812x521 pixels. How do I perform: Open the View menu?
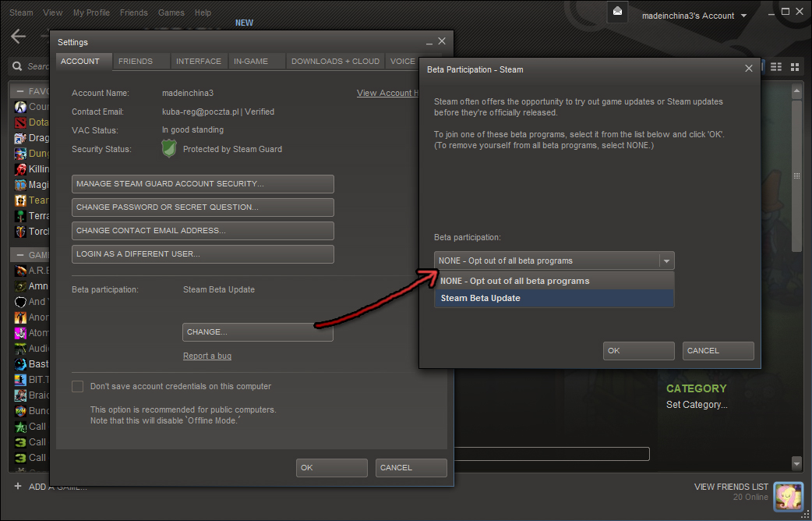pos(53,12)
